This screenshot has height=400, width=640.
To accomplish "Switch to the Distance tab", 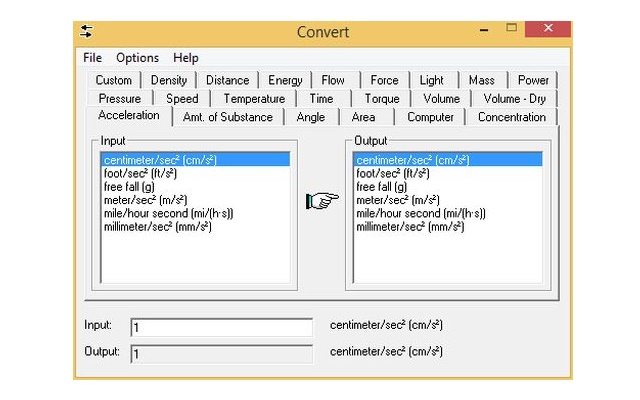I will (x=227, y=80).
